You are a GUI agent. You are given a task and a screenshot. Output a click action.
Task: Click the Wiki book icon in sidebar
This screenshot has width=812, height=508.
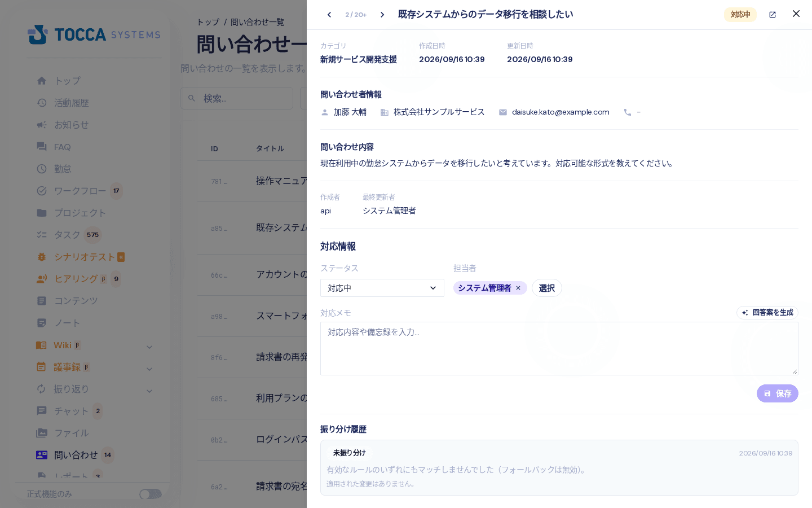(42, 345)
